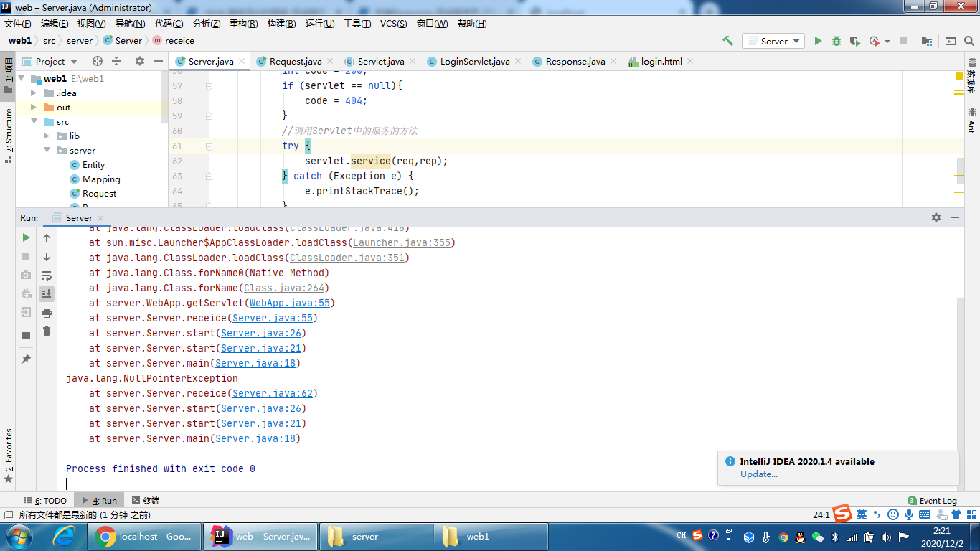Click up arrow to previous stack trace
980x551 pixels.
pos(47,237)
